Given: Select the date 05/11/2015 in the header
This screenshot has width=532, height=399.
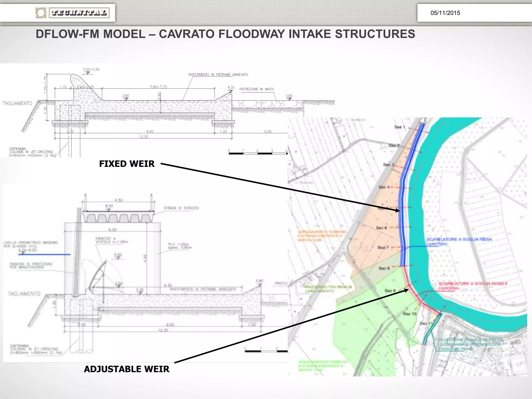Looking at the screenshot, I should pyautogui.click(x=445, y=13).
